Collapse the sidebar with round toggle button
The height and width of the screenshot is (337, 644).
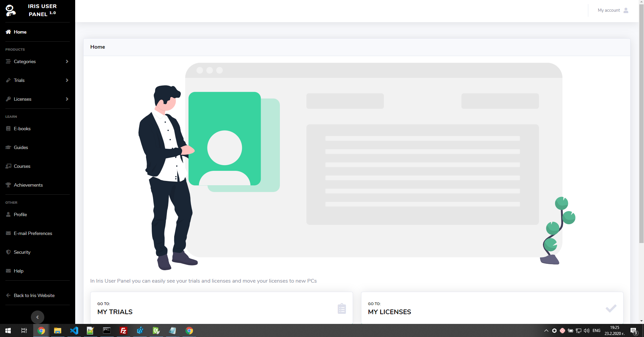[38, 317]
